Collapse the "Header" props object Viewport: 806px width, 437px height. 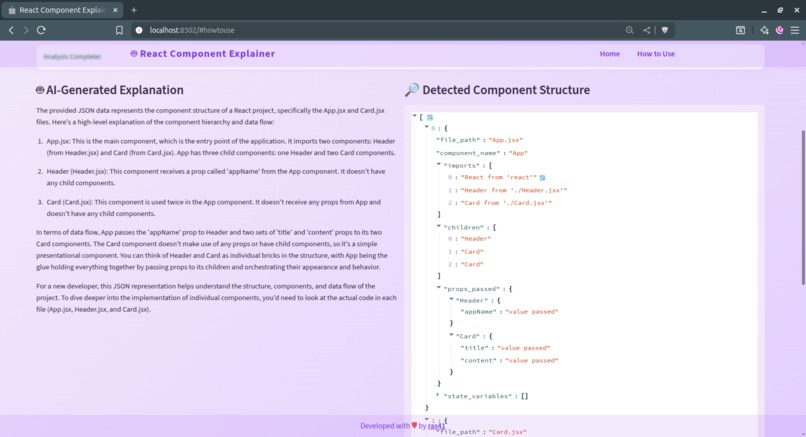coord(451,299)
